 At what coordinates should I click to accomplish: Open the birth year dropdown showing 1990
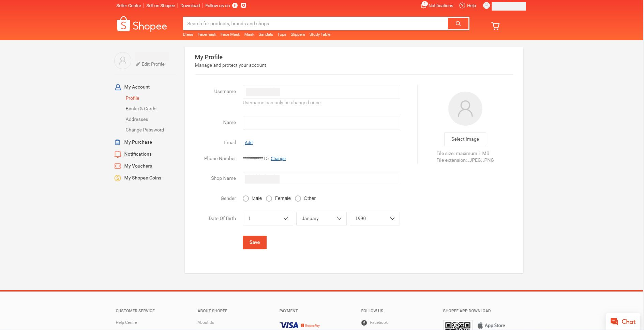coord(375,219)
